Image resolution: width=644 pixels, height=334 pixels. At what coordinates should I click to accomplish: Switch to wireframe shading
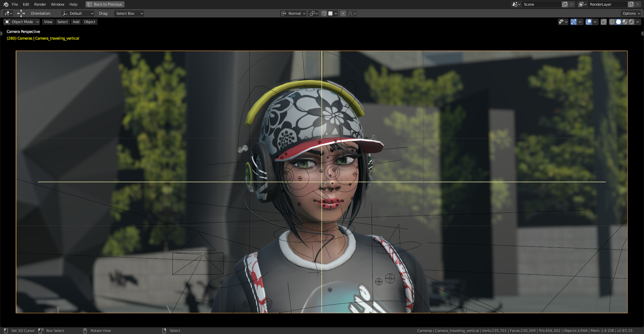(612, 22)
